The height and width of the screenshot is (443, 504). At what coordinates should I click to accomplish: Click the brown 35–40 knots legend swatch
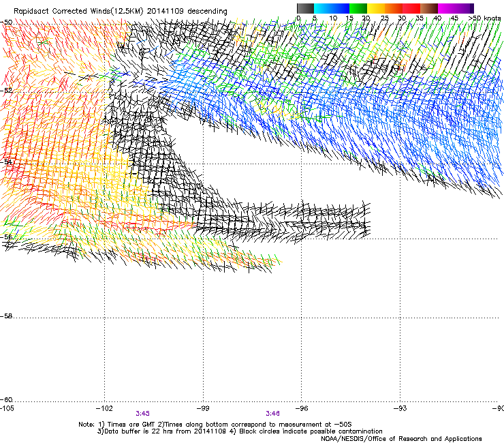(429, 8)
